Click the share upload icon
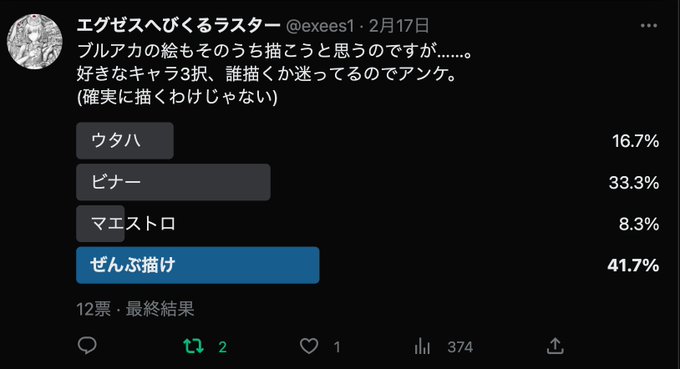Viewport: 680px width, 369px height. point(555,346)
